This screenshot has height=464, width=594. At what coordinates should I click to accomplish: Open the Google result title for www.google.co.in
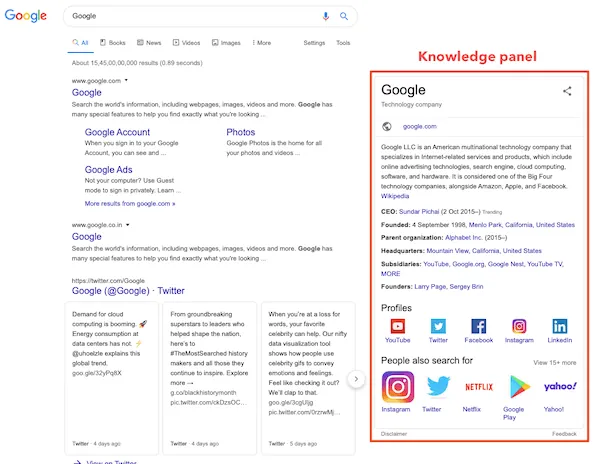click(87, 237)
